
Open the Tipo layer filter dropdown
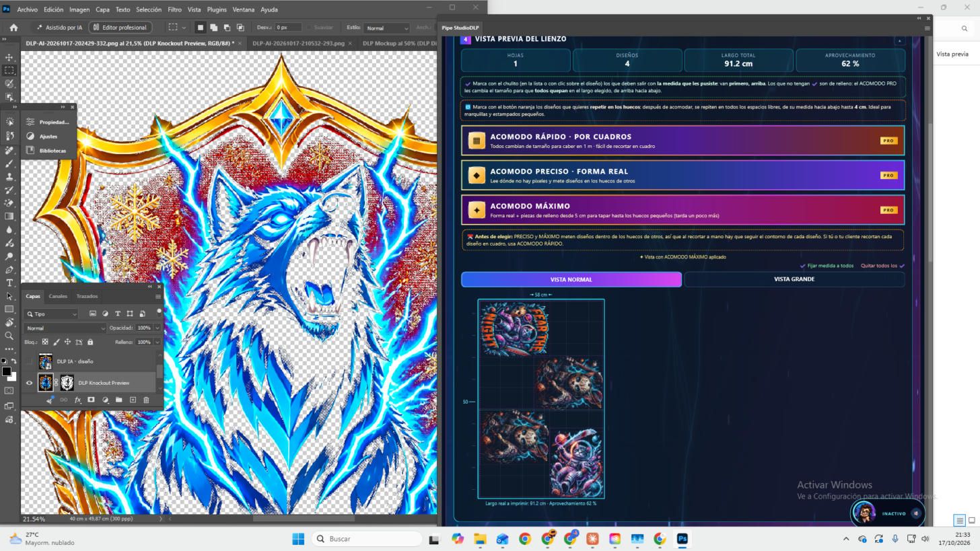pos(52,314)
